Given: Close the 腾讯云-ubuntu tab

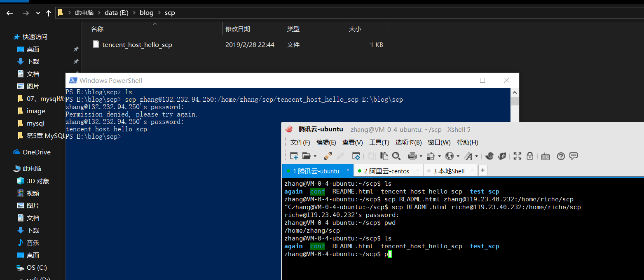Looking at the screenshot, I should [348, 170].
